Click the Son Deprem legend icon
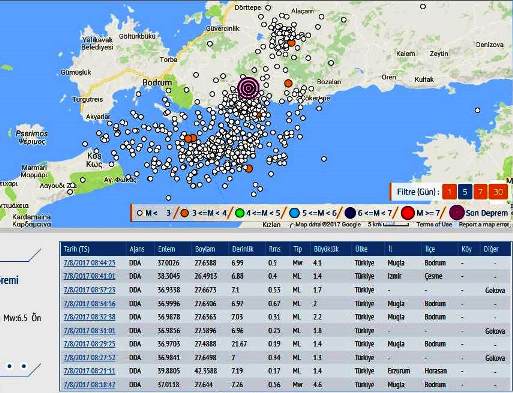This screenshot has height=393, width=513. [x=457, y=213]
